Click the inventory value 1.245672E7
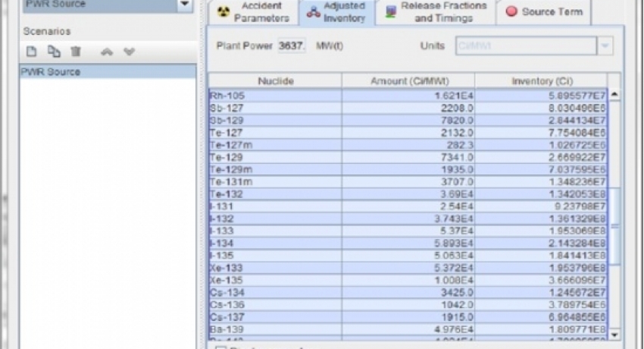Screen dimensions: 644x349 (x=577, y=293)
